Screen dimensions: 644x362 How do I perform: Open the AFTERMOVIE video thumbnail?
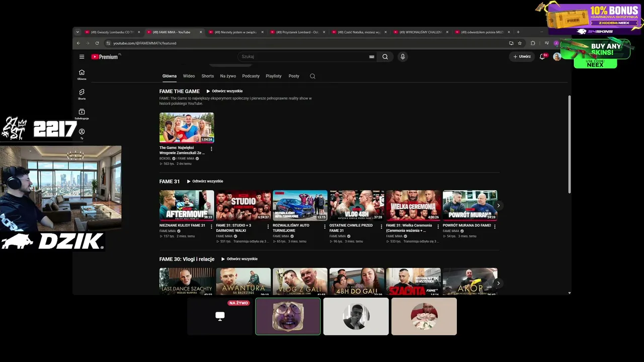tap(187, 205)
